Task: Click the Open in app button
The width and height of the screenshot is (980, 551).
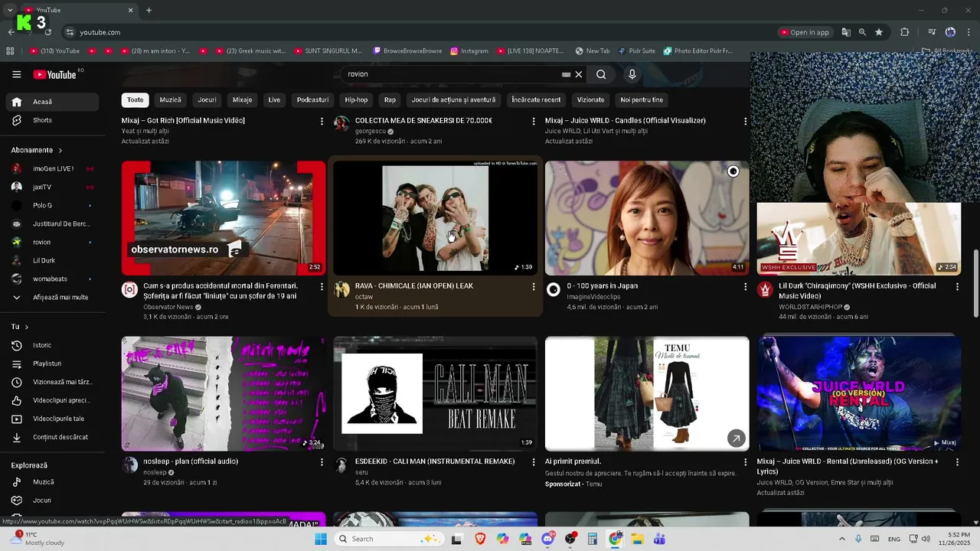Action: tap(804, 32)
